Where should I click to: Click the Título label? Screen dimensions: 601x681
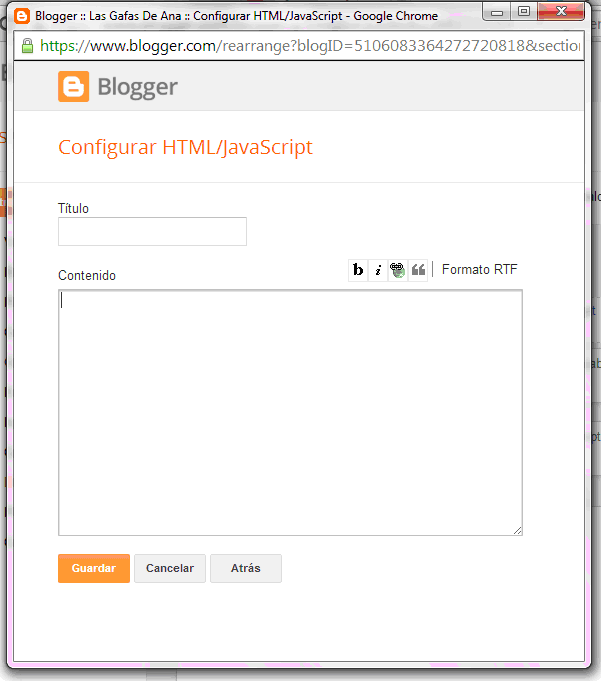tap(73, 208)
